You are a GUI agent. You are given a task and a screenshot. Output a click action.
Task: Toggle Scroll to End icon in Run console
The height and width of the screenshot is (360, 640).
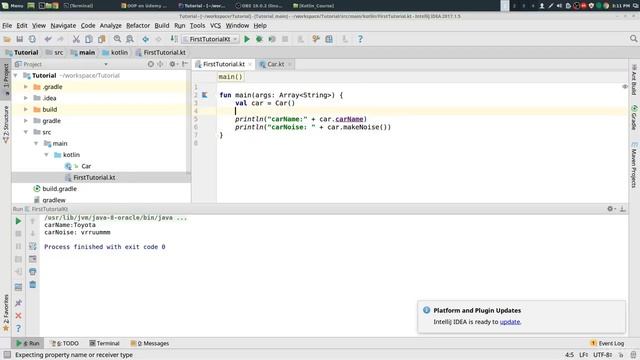pos(33,259)
